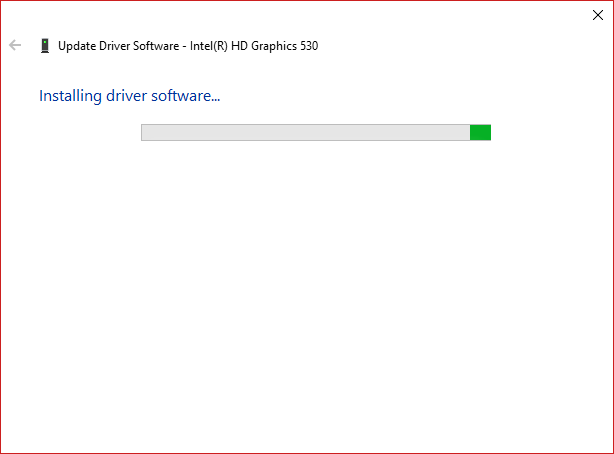The height and width of the screenshot is (454, 614).
Task: Click the 'Installing driver software...' heading
Action: [130, 96]
